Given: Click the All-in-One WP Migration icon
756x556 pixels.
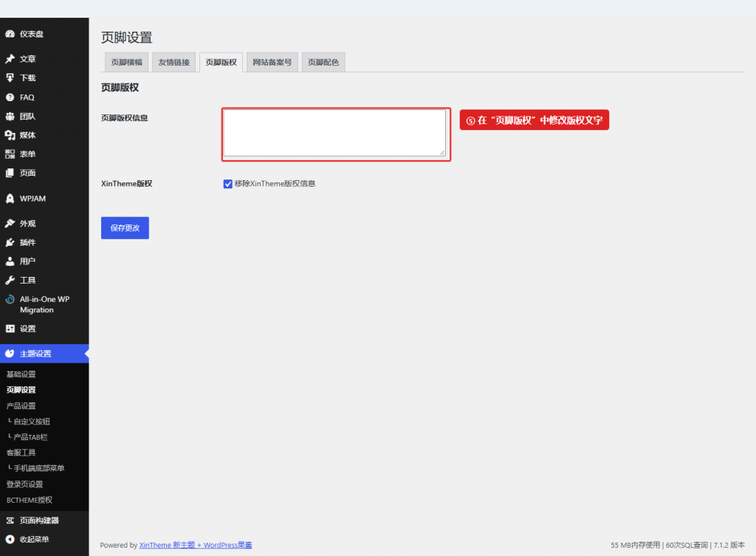Looking at the screenshot, I should click(10, 300).
